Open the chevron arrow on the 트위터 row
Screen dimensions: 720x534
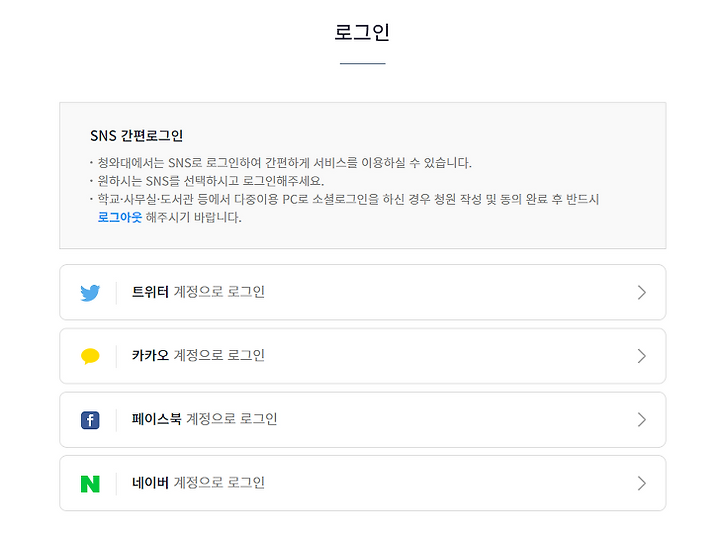642,292
